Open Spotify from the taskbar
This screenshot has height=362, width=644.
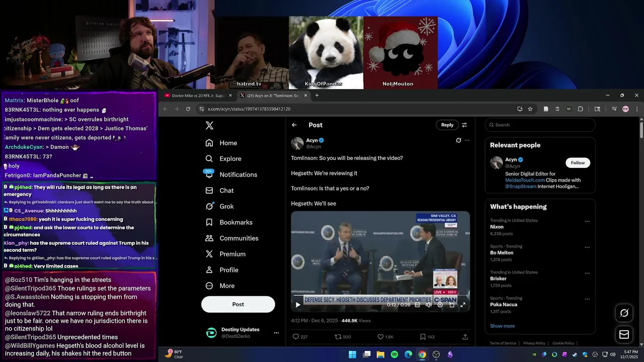coord(394,354)
